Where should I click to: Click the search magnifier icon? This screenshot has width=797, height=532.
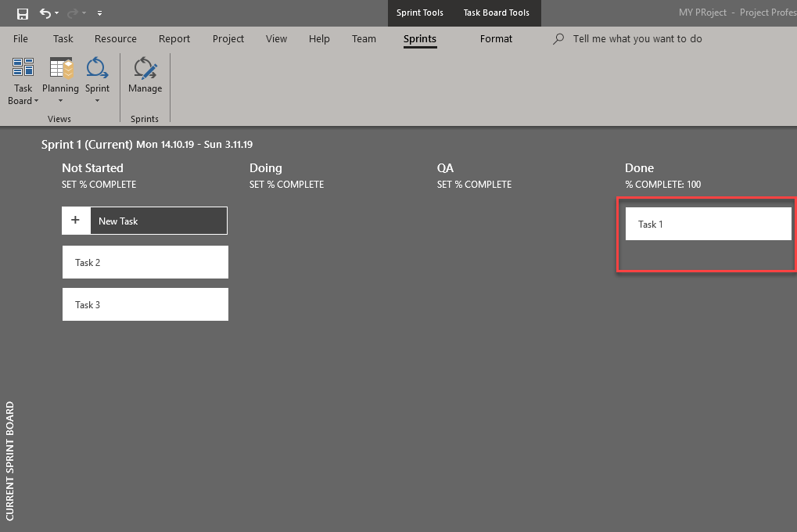tap(558, 39)
